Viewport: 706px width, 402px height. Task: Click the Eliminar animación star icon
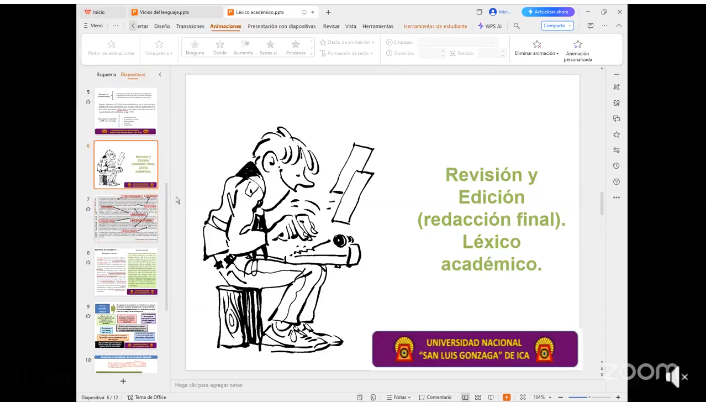point(537,44)
